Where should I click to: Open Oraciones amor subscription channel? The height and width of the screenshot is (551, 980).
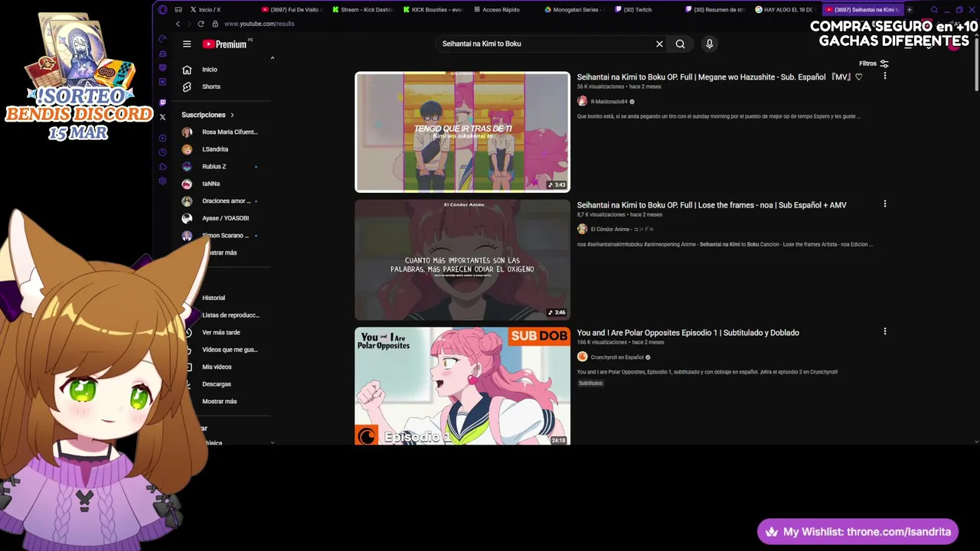click(226, 201)
